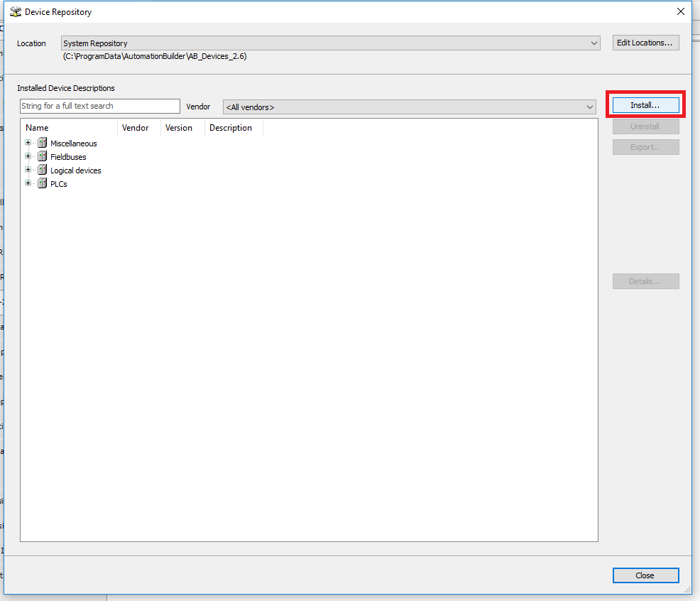Close the dialog with the title bar X

tap(681, 11)
